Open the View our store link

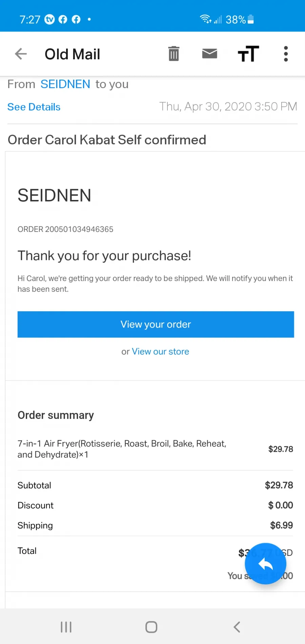coord(160,351)
